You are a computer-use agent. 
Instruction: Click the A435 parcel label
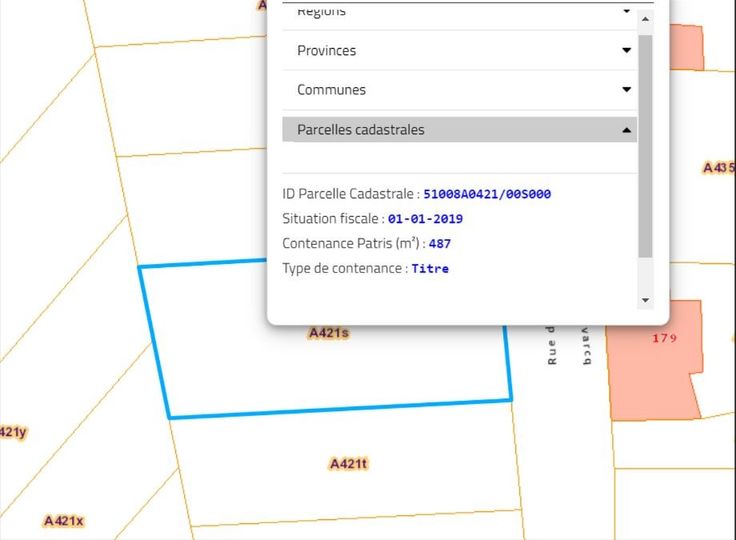[719, 168]
